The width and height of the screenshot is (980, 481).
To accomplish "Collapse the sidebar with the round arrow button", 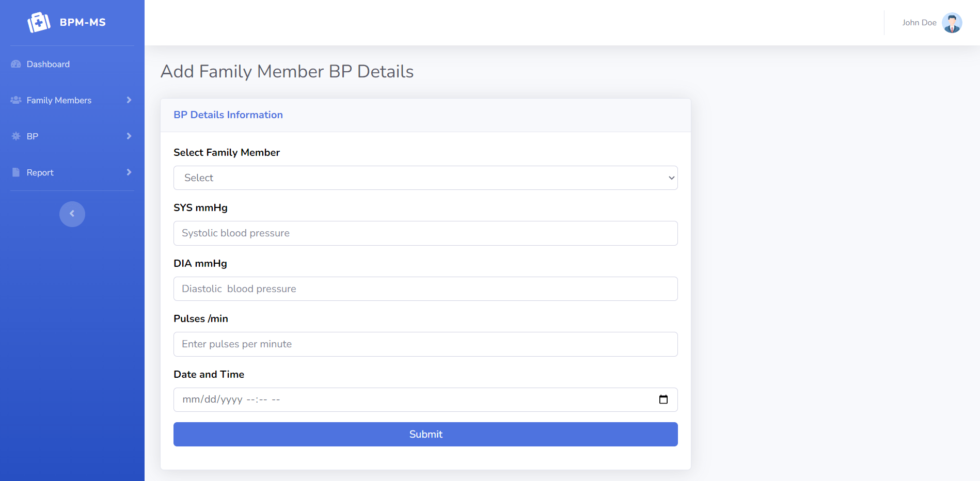I will pos(72,214).
